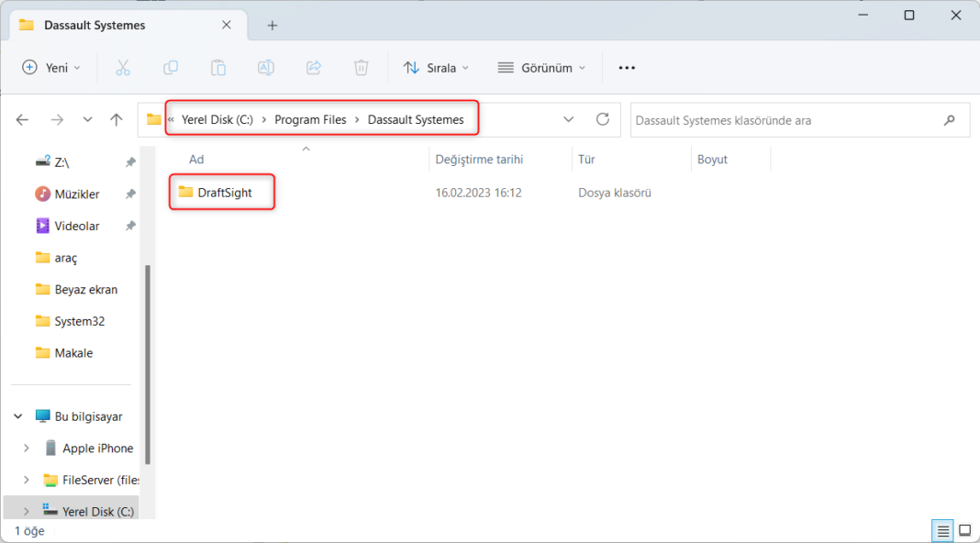Image resolution: width=980 pixels, height=543 pixels.
Task: Rename the selection via the rename icon
Action: tap(266, 67)
